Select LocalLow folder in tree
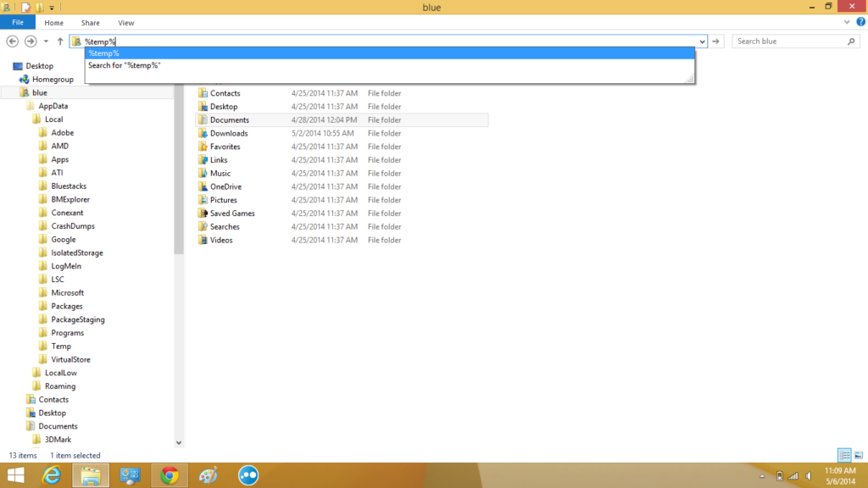The image size is (868, 488). pos(61,373)
